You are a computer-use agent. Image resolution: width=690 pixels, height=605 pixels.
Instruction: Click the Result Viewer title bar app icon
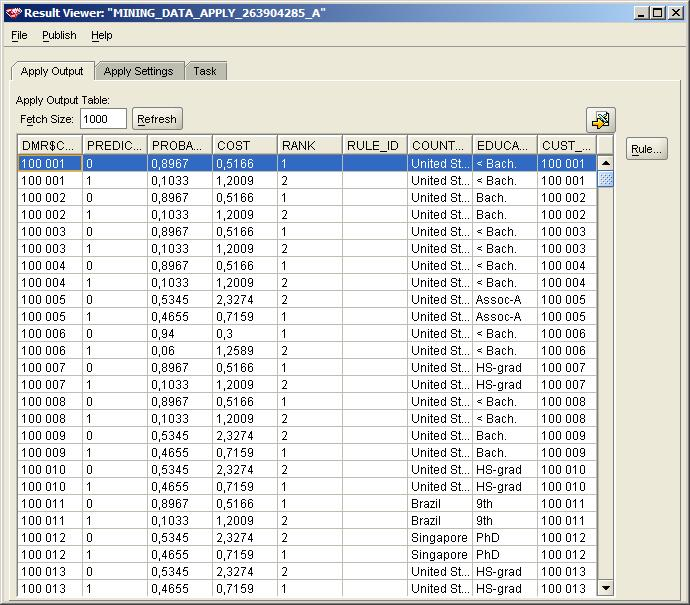[14, 13]
